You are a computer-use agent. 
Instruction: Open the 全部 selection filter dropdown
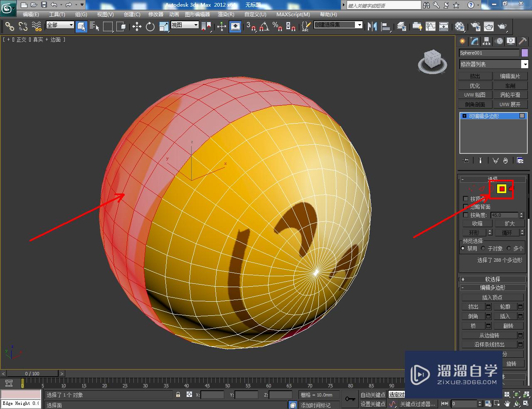60,25
